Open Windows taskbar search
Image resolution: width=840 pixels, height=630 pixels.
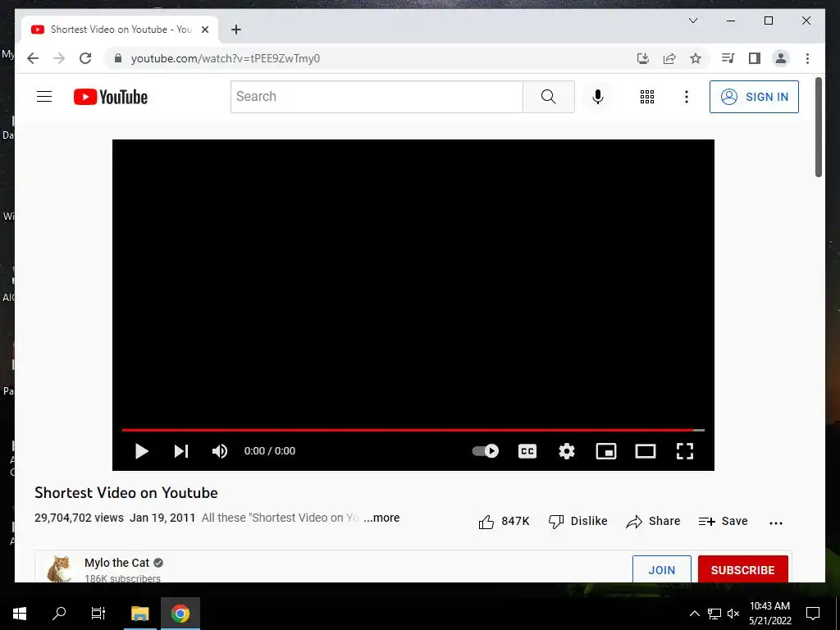click(x=59, y=614)
